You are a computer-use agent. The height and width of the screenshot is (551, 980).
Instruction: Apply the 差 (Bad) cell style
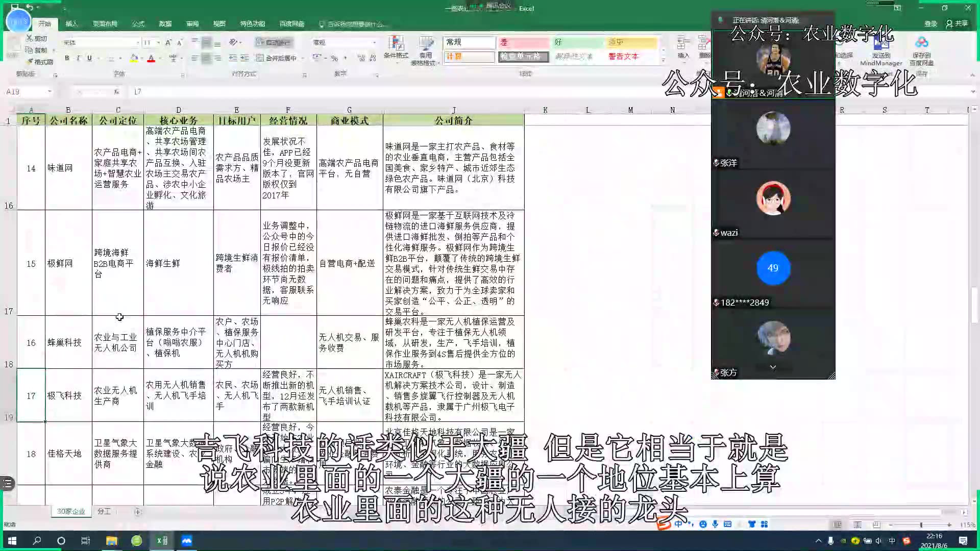pos(523,42)
